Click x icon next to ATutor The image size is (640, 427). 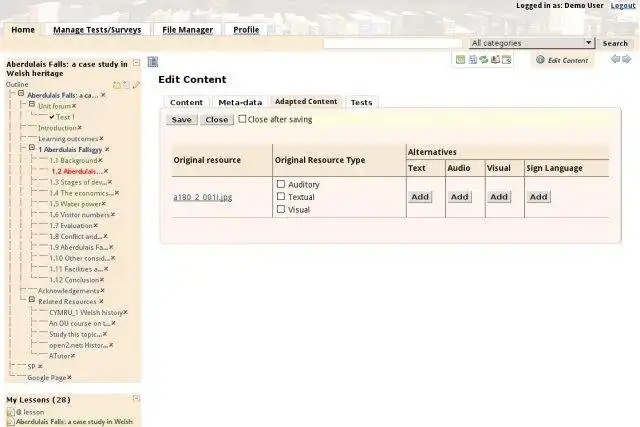(x=73, y=356)
